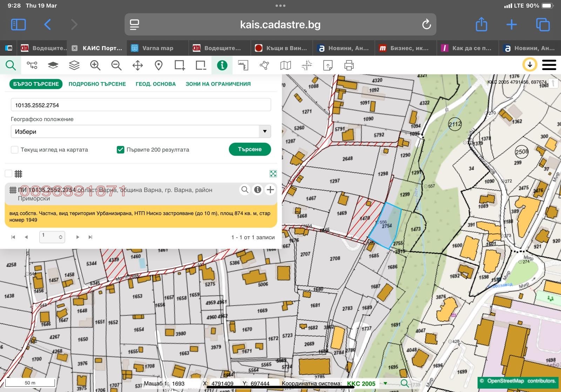Viewport: 561px width, 392px height.
Task: Expand the 'Избери' location dropdown
Action: pos(265,131)
